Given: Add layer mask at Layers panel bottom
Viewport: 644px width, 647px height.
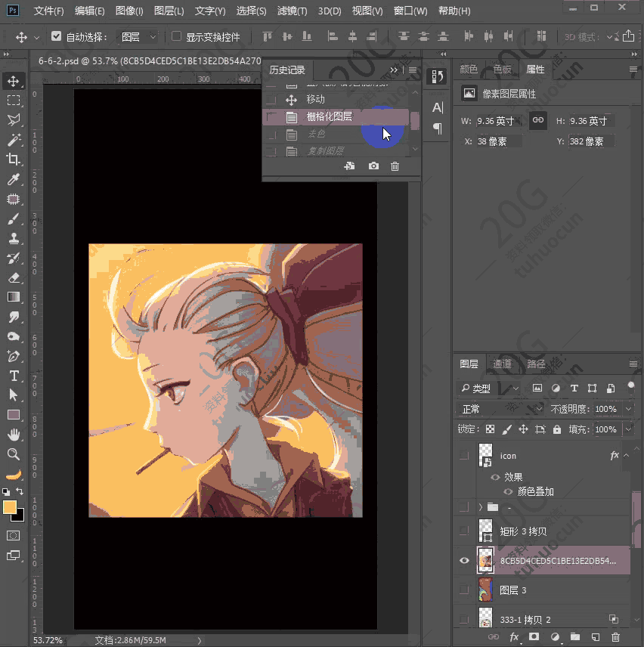Looking at the screenshot, I should (x=534, y=637).
